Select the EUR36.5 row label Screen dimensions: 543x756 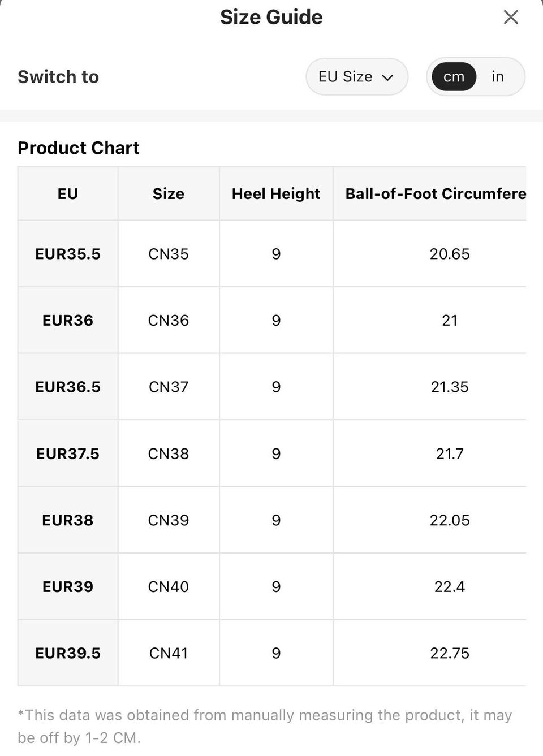[68, 387]
